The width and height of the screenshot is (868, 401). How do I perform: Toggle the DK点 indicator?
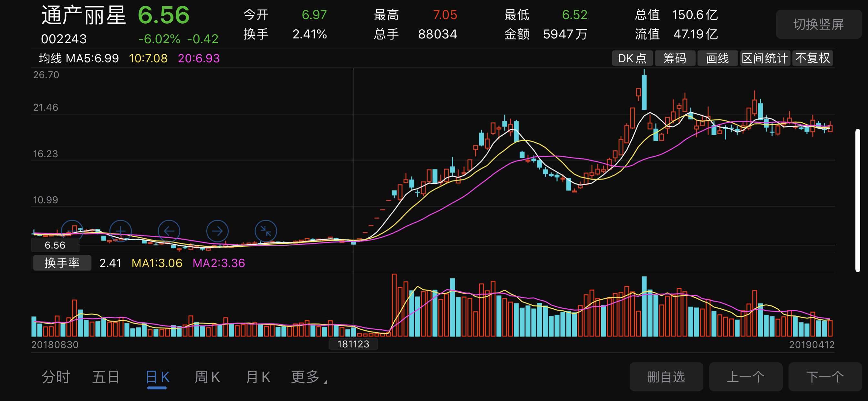632,58
